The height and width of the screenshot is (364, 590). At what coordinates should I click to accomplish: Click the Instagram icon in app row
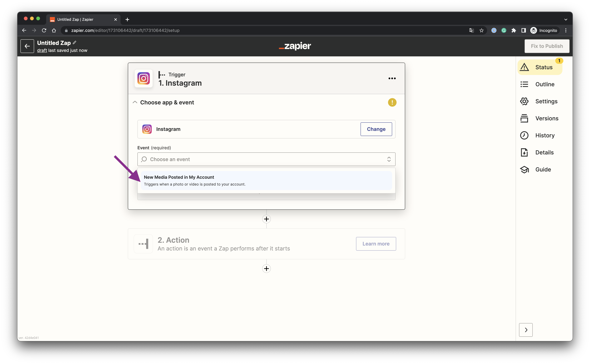[x=147, y=129]
